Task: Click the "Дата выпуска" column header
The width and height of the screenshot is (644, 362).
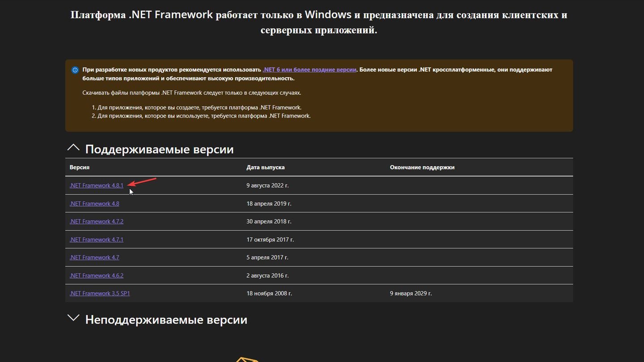Action: (x=266, y=167)
